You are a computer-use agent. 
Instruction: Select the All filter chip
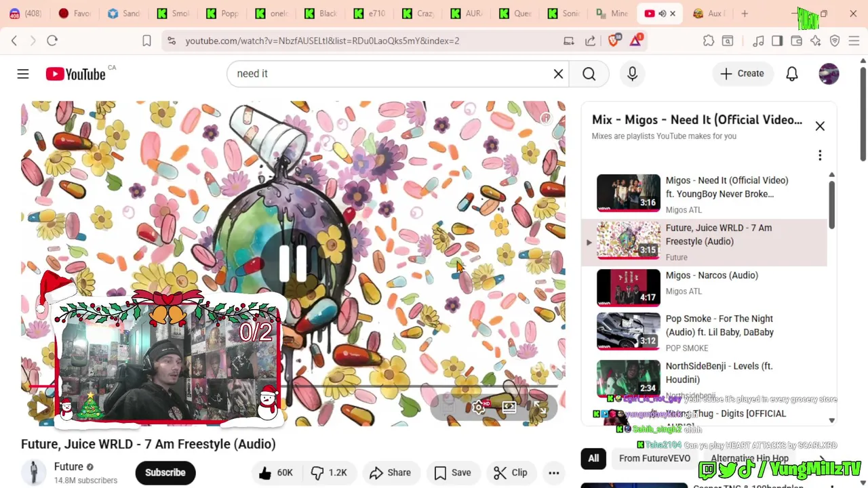[x=593, y=458]
